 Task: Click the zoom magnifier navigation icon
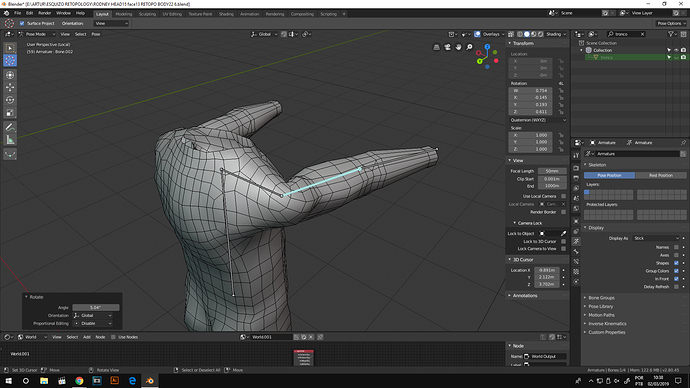(470, 47)
